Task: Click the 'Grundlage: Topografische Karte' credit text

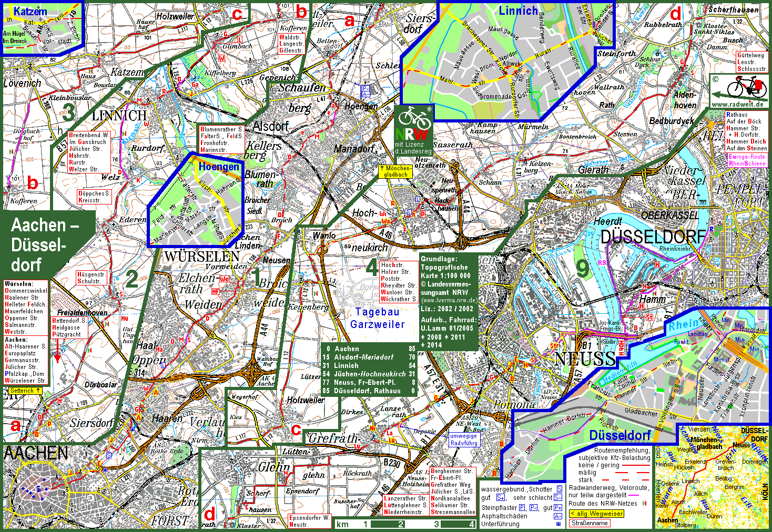Action: pyautogui.click(x=446, y=267)
